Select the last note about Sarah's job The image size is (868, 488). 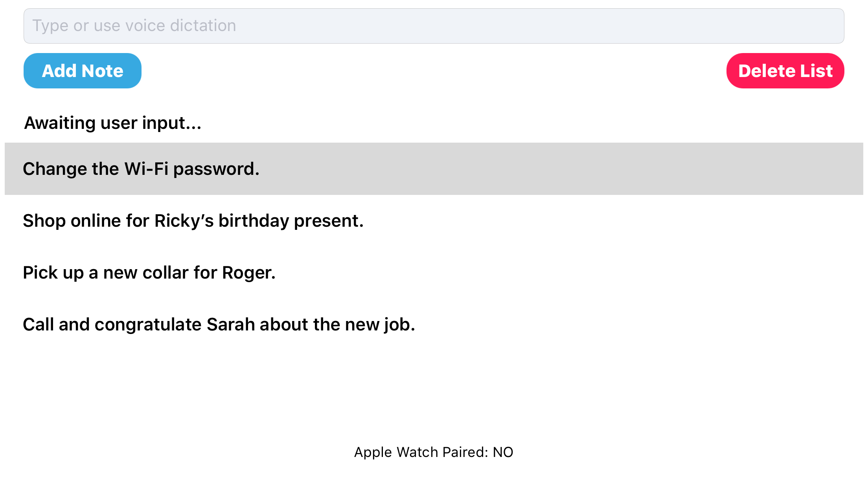219,325
